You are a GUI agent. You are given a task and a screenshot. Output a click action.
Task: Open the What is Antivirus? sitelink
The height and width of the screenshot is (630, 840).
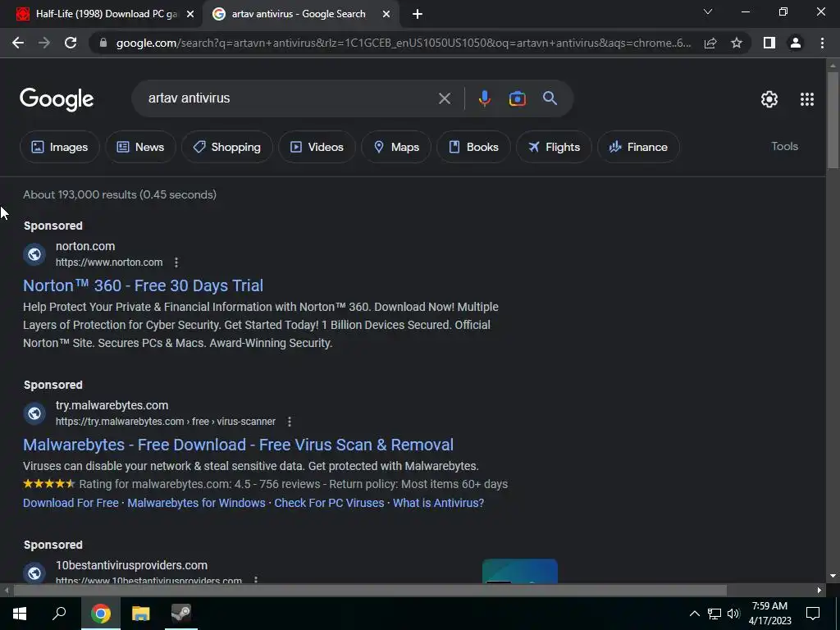click(x=438, y=503)
